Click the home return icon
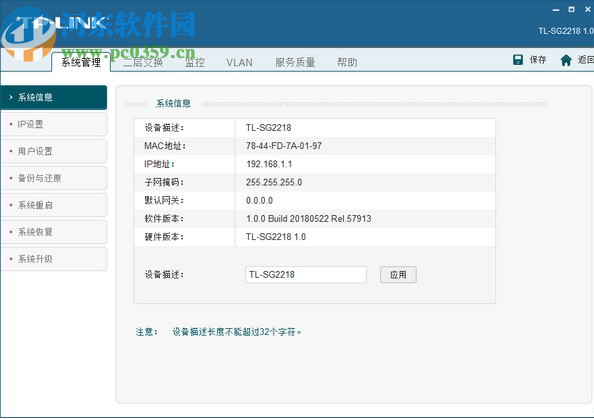This screenshot has width=594, height=419. click(566, 60)
